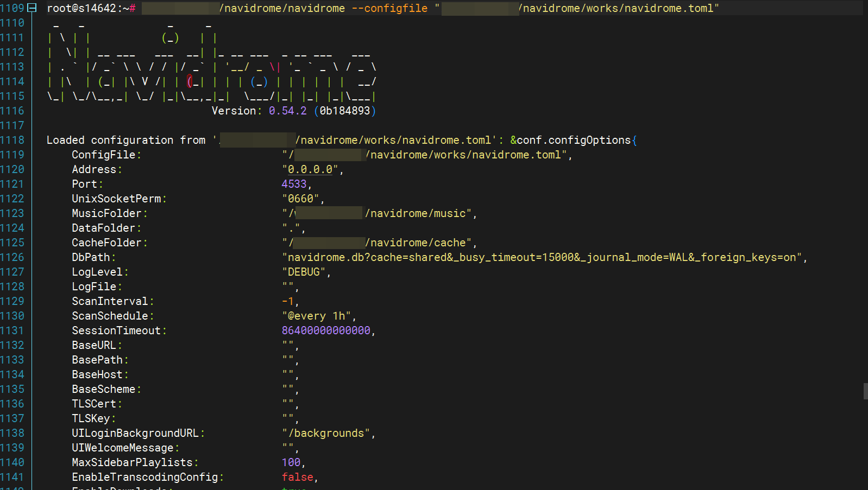Click the EnableTranscodingConfig false value

pyautogui.click(x=297, y=477)
